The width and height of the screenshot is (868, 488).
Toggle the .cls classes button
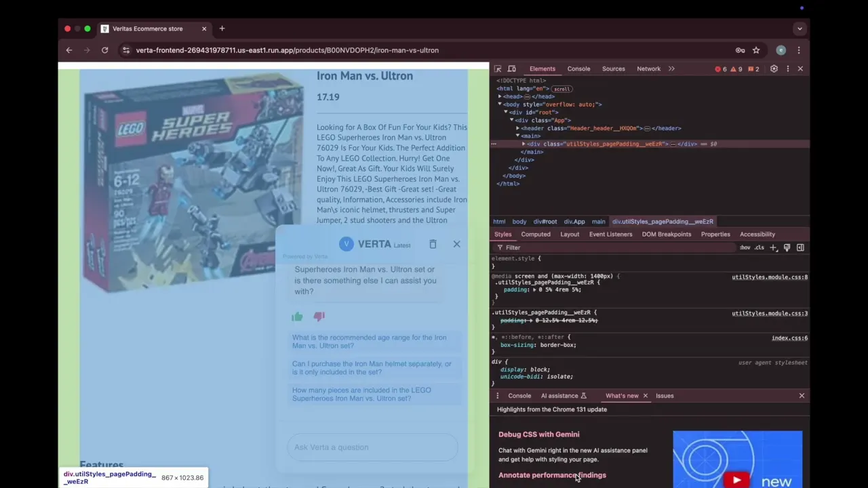[759, 248]
